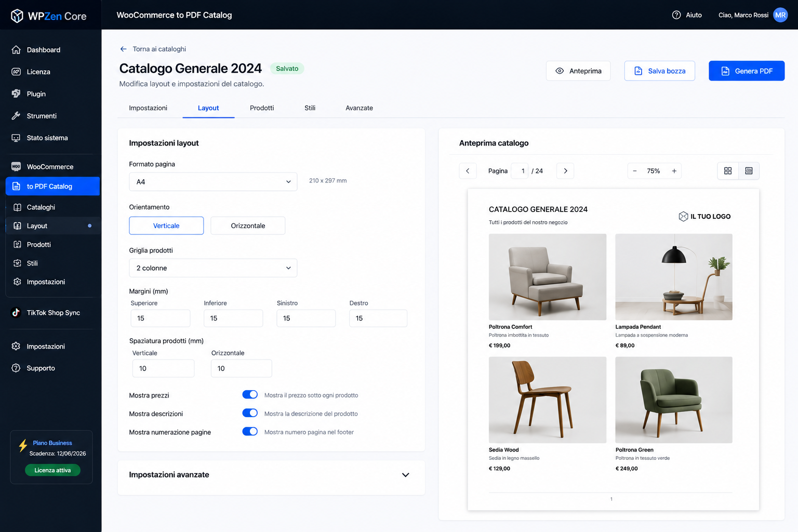Open the Avanzate tab
Viewport: 798px width, 532px height.
[359, 108]
